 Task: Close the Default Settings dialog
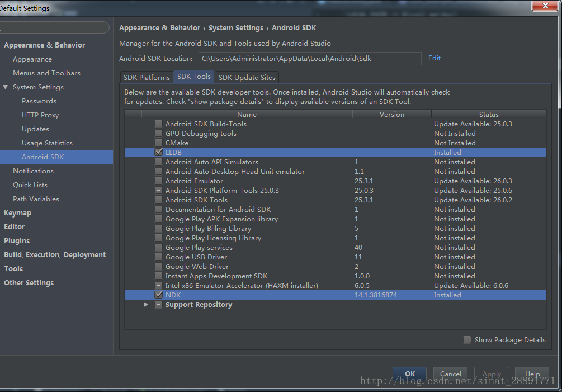[545, 6]
